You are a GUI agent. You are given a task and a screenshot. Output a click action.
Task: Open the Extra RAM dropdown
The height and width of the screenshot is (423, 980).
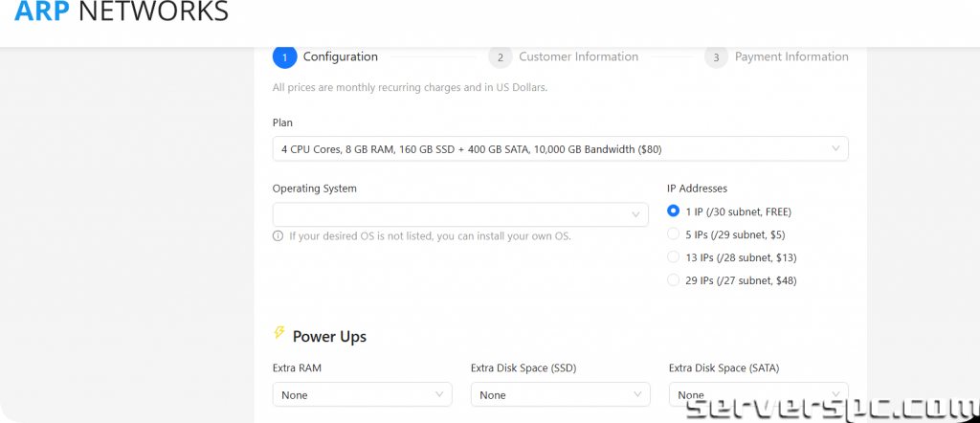point(362,394)
